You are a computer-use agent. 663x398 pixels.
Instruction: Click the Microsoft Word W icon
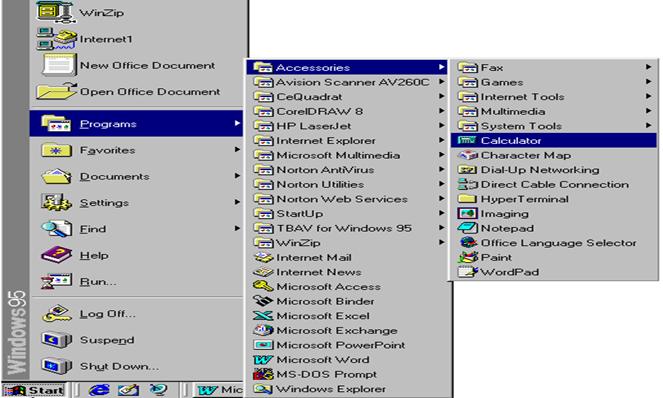pyautogui.click(x=263, y=359)
